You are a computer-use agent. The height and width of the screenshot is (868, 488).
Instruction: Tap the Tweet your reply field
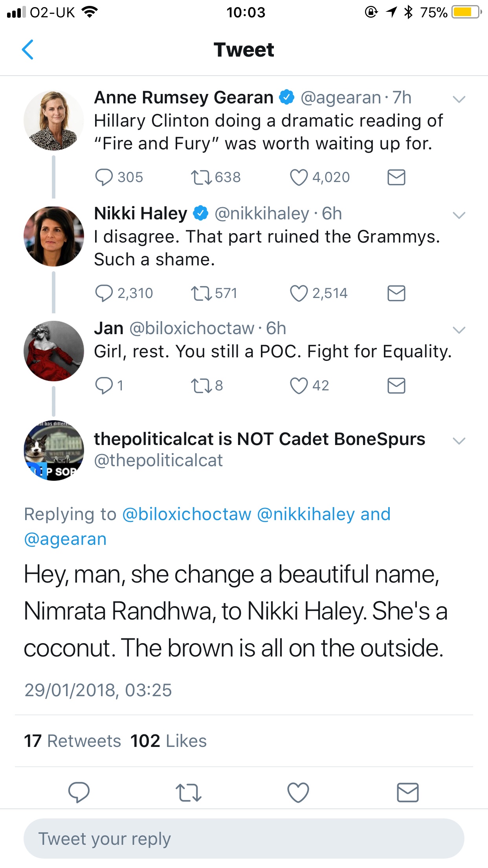click(x=244, y=839)
